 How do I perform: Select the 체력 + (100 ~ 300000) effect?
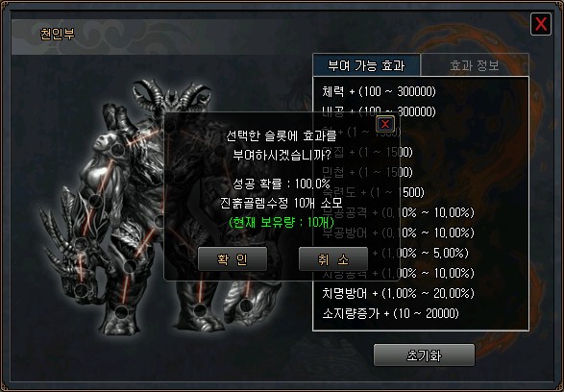[379, 91]
